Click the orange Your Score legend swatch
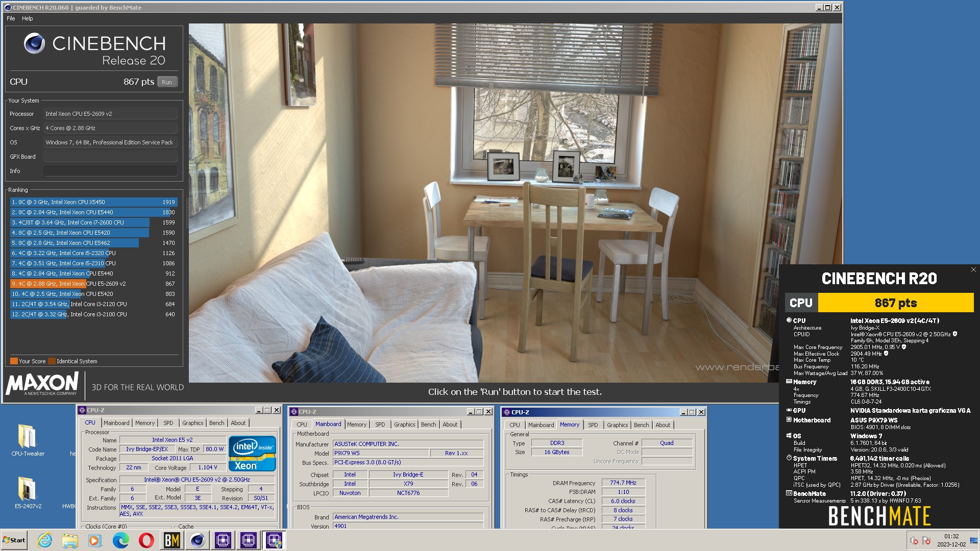This screenshot has height=551, width=980. point(14,361)
